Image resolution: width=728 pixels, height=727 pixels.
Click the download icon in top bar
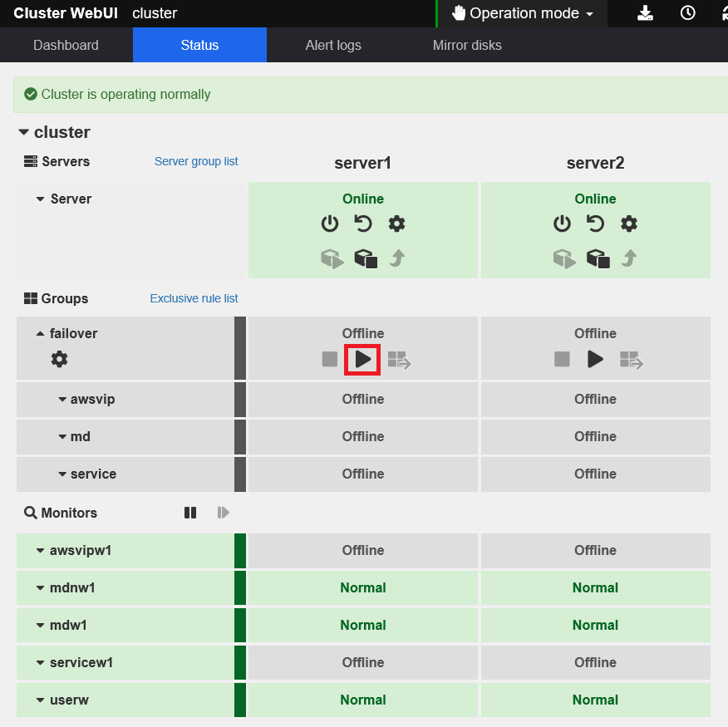[x=646, y=13]
